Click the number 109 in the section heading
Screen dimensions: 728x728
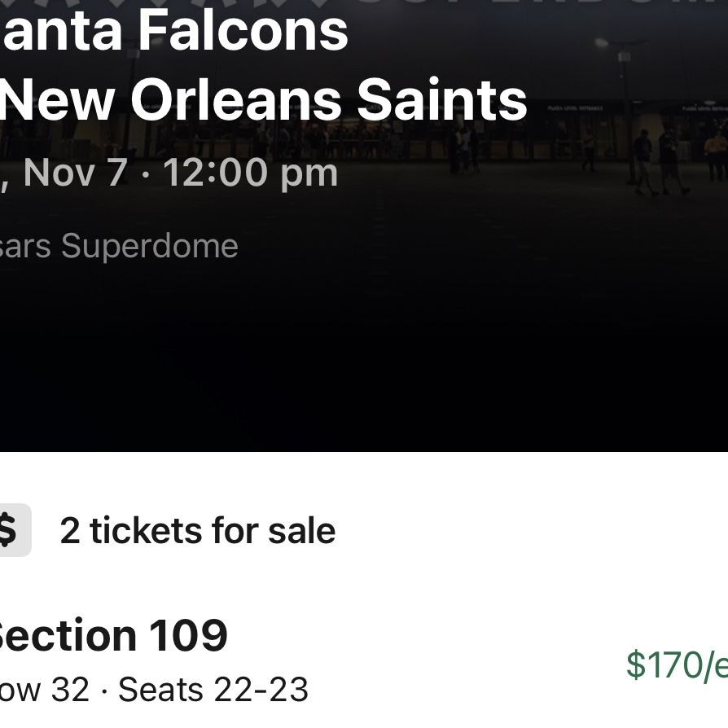pos(188,635)
